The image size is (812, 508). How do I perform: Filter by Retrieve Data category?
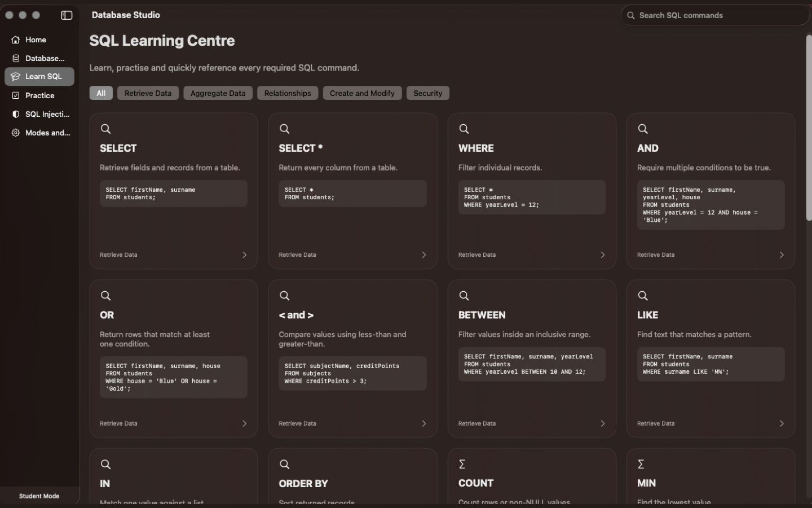point(148,93)
